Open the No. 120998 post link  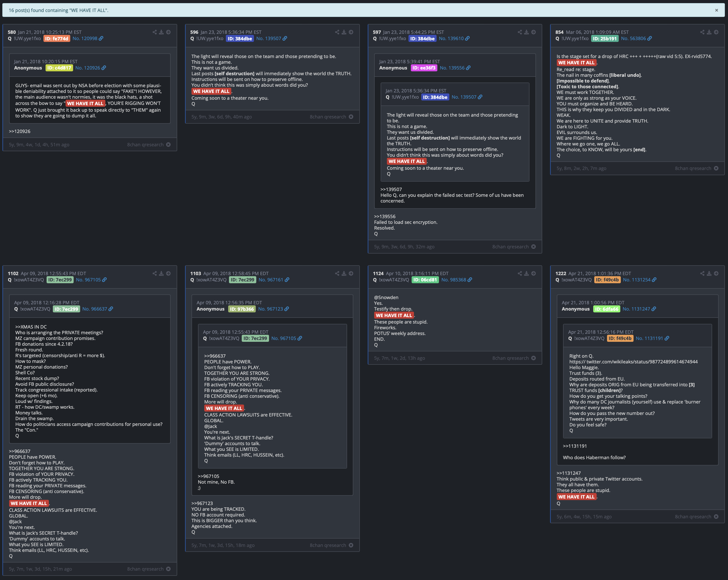88,39
